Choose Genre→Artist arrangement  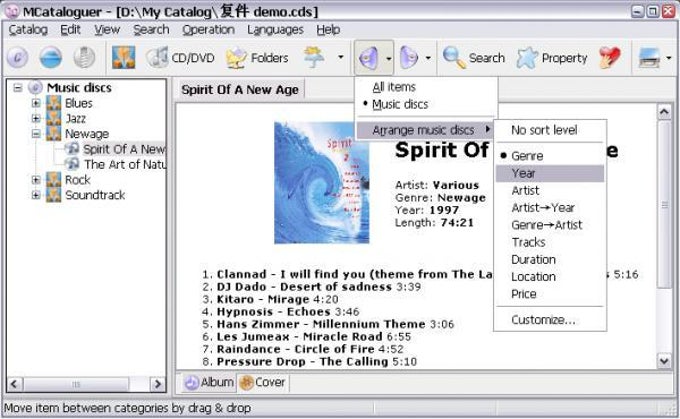click(x=549, y=225)
